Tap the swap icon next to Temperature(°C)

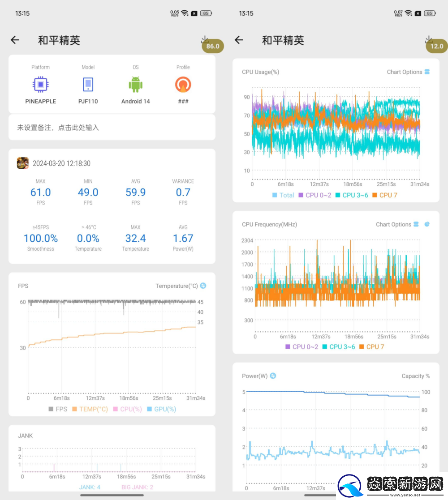click(202, 286)
